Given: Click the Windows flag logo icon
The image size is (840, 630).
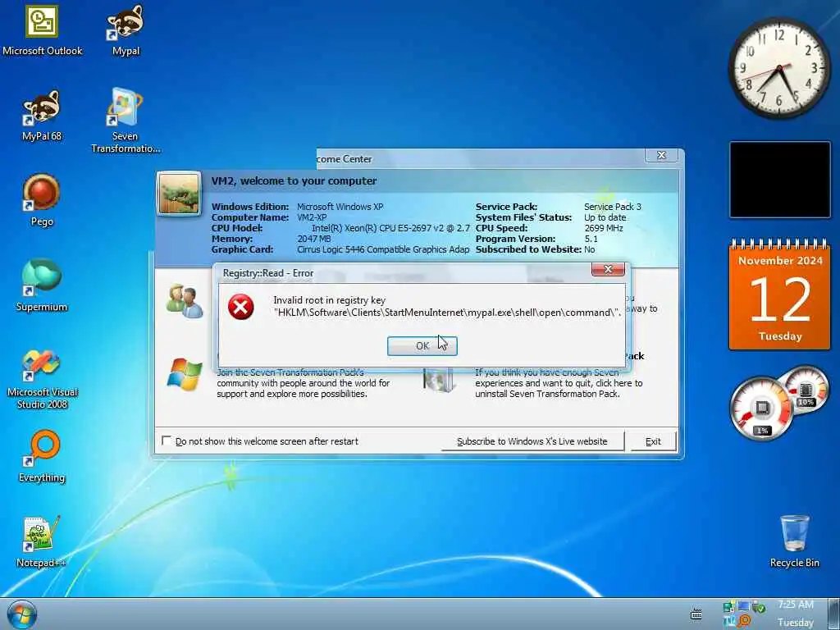Looking at the screenshot, I should (x=185, y=374).
